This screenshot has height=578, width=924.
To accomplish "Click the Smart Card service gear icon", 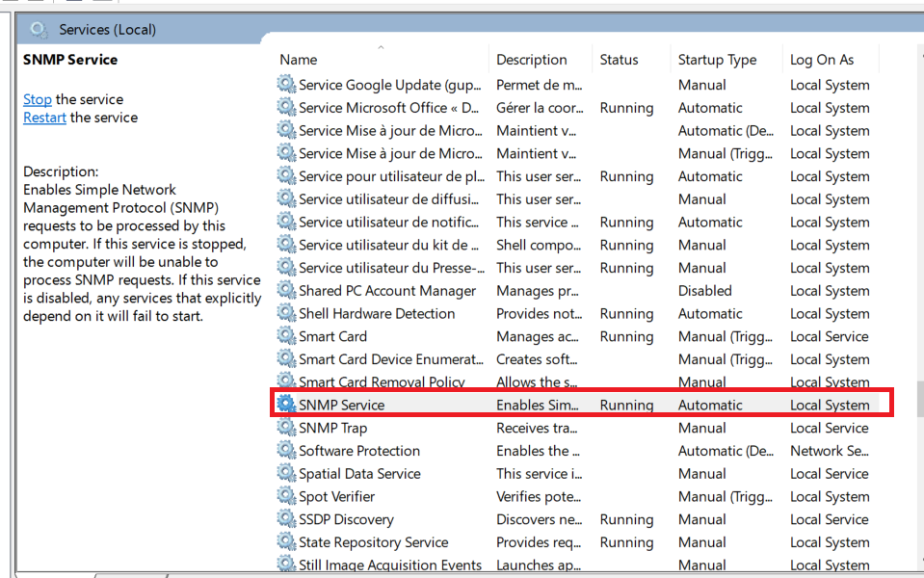I will (x=286, y=336).
